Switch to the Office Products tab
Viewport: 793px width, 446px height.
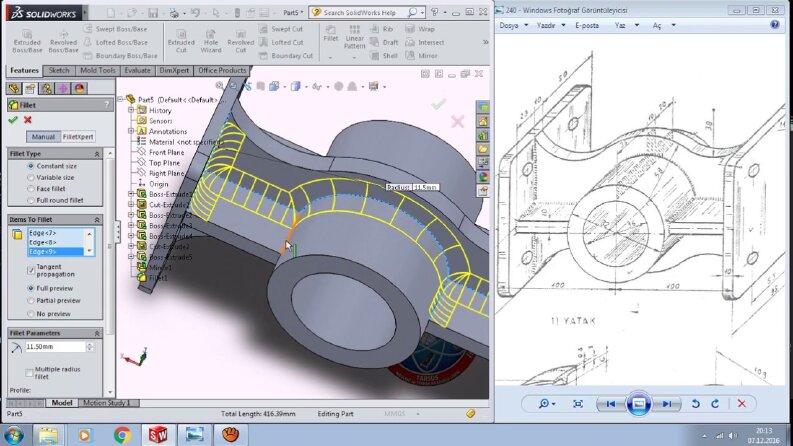coord(222,71)
